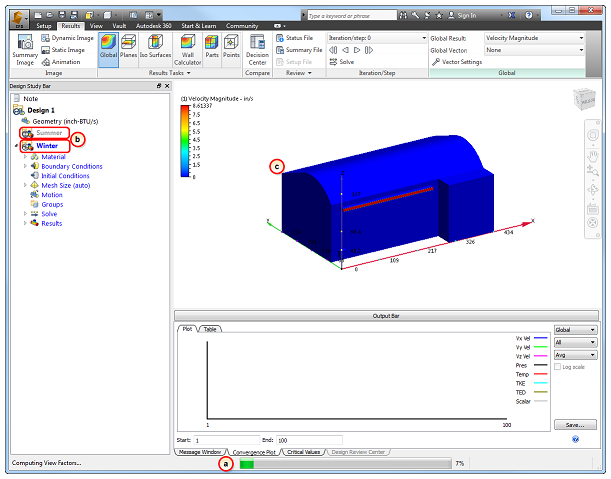
Task: Expand the Solve tree node
Action: 25,214
